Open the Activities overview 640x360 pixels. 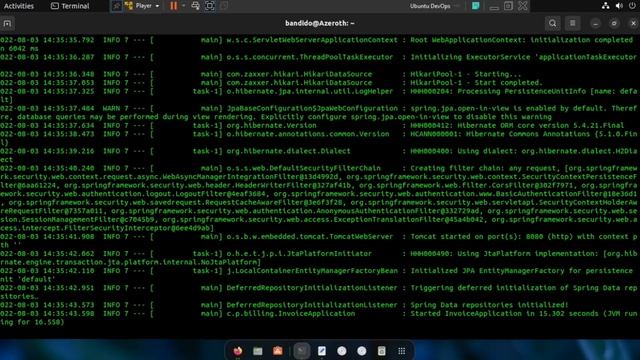tap(19, 6)
